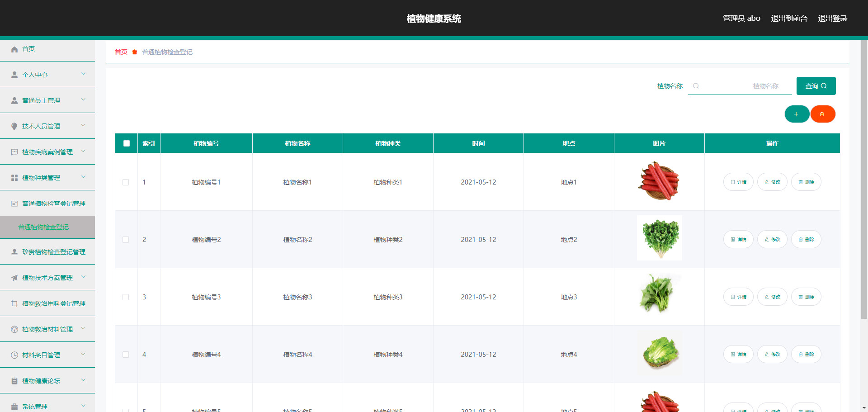Click the 植物技术方案管理 paper plane icon

click(x=14, y=278)
